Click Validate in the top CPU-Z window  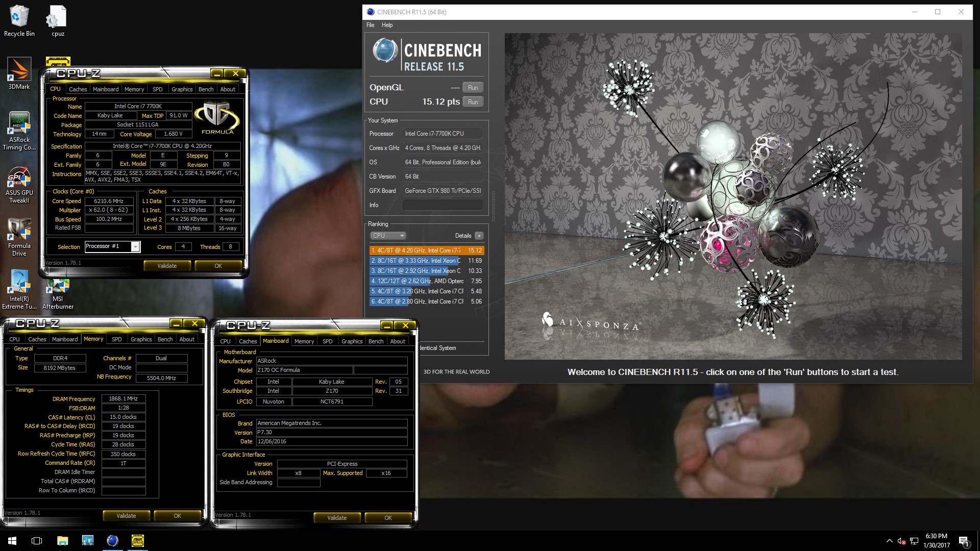[x=167, y=266]
